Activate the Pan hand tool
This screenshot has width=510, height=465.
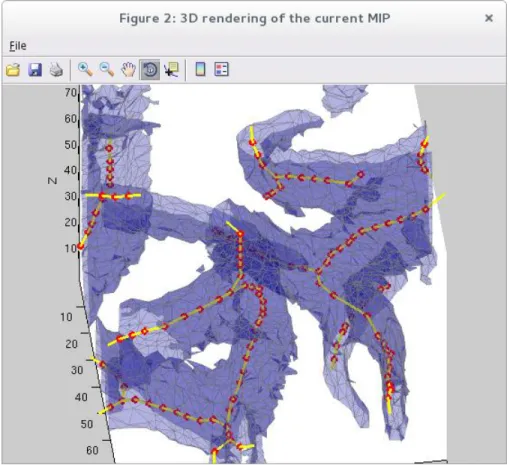[128, 70]
